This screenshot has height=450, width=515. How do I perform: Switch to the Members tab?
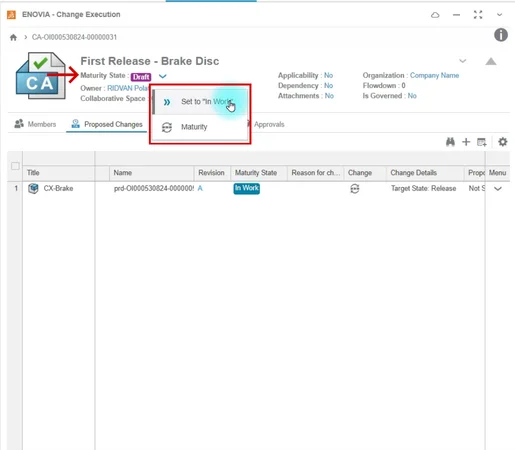tap(35, 124)
